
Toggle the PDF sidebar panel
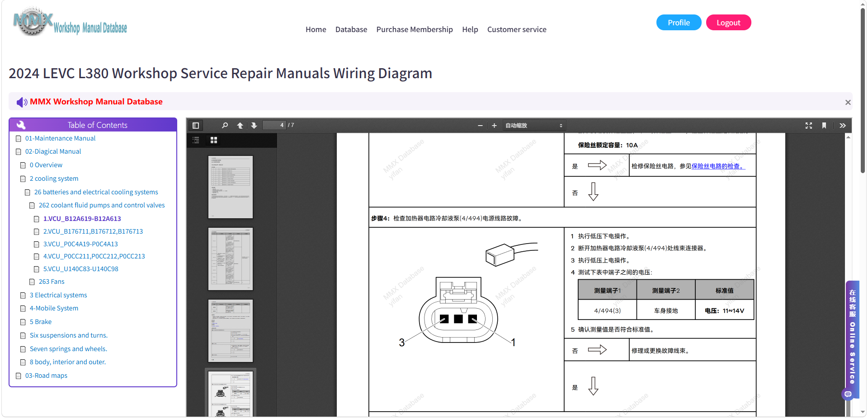[x=196, y=126]
